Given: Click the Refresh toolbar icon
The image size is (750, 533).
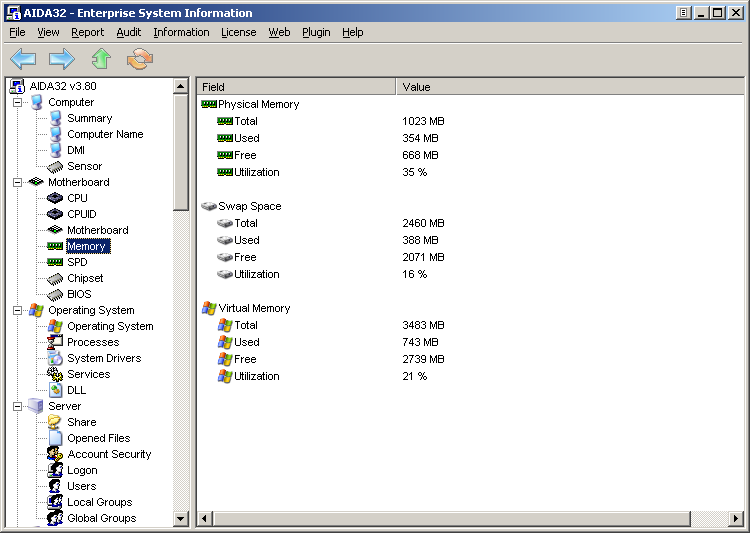Looking at the screenshot, I should point(140,60).
